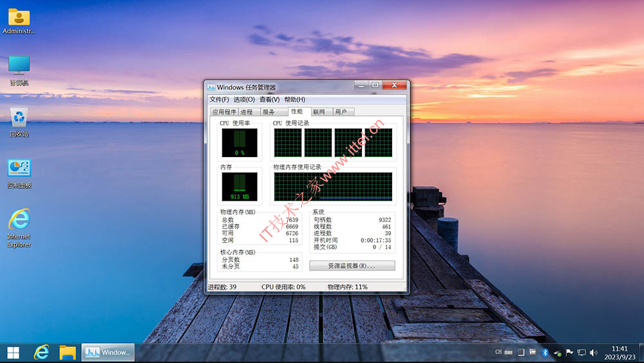Click the Task Manager title bar icon

tap(211, 87)
